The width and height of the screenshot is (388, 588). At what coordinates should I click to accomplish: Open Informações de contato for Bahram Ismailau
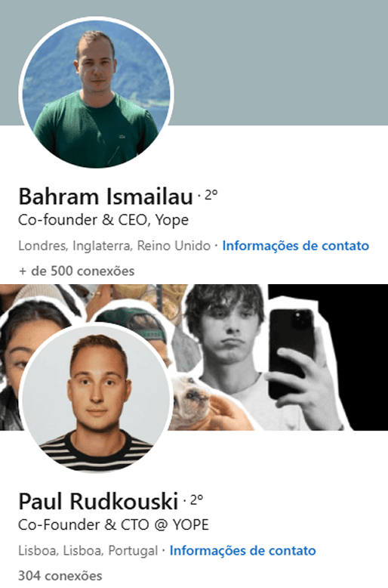tap(295, 246)
